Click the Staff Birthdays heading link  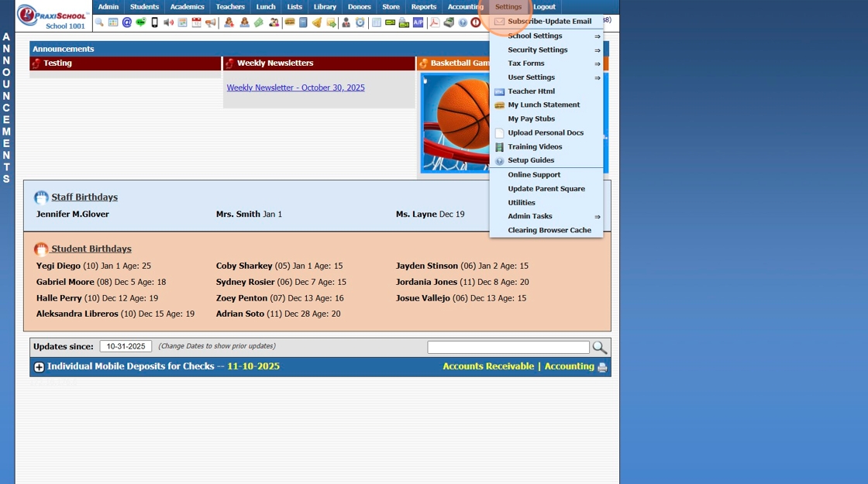pyautogui.click(x=84, y=197)
